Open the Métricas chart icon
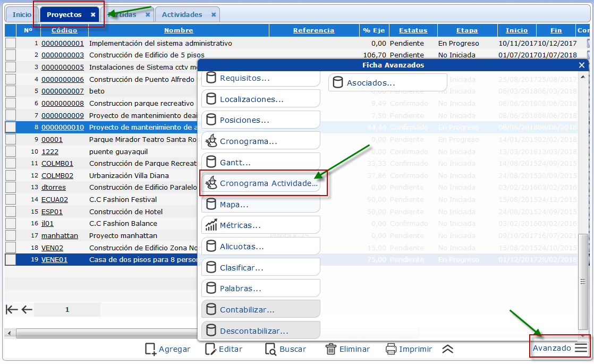The image size is (594, 364). point(210,225)
